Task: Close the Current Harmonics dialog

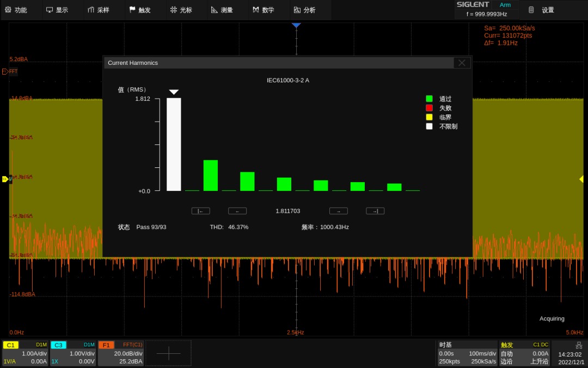Action: click(462, 63)
